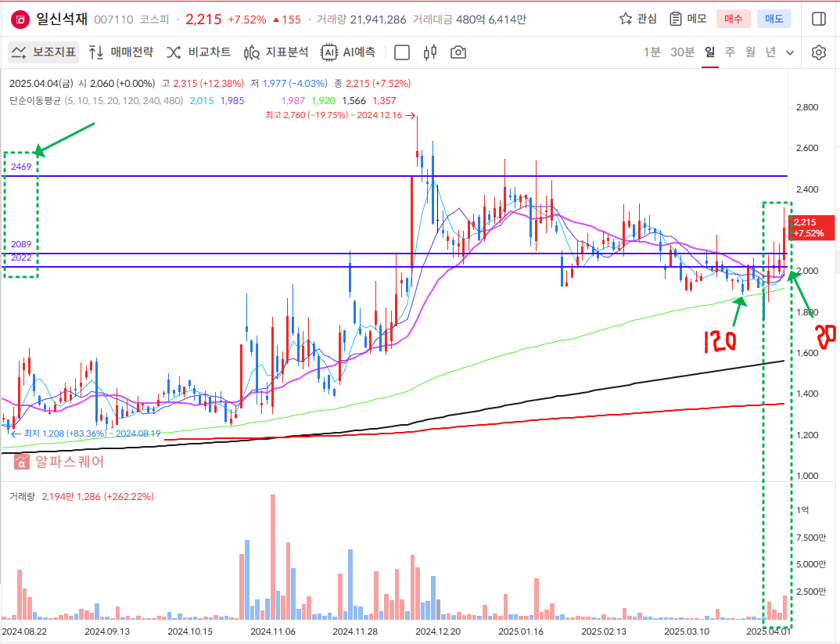Select the 2089 horizontal line label
The height and width of the screenshot is (644, 840).
coord(21,244)
